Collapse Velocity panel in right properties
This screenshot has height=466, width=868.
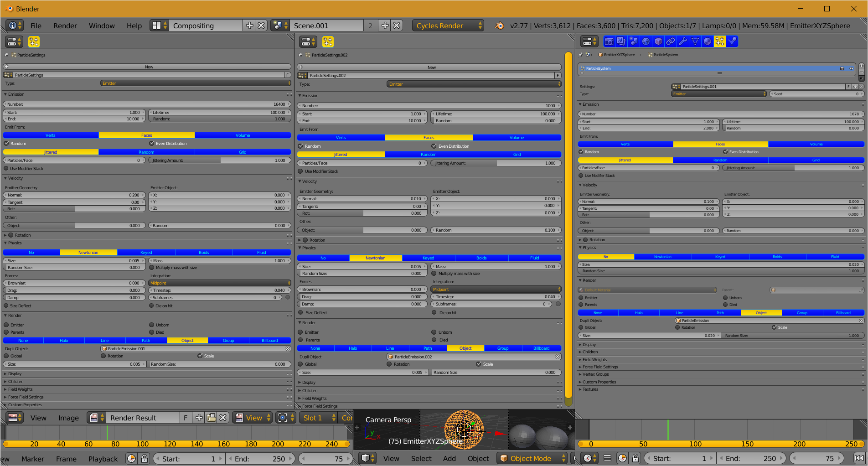coord(589,185)
